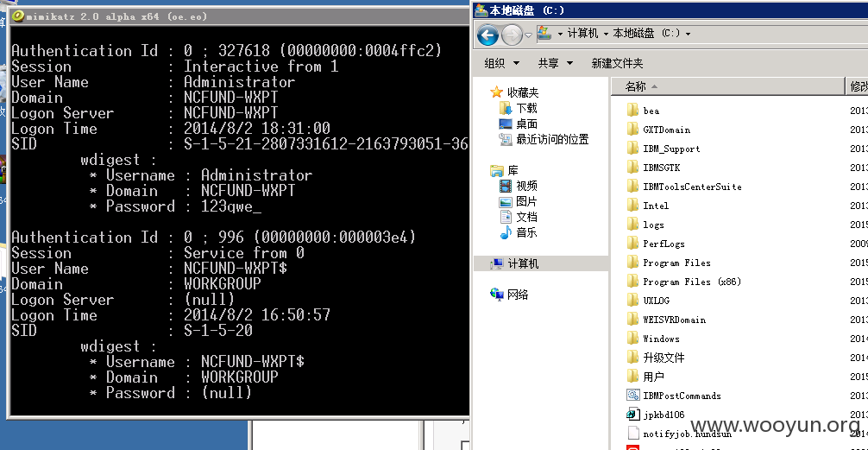868x450 pixels.
Task: Click the 123qwe_ password text in mimikatz
Action: [x=231, y=206]
